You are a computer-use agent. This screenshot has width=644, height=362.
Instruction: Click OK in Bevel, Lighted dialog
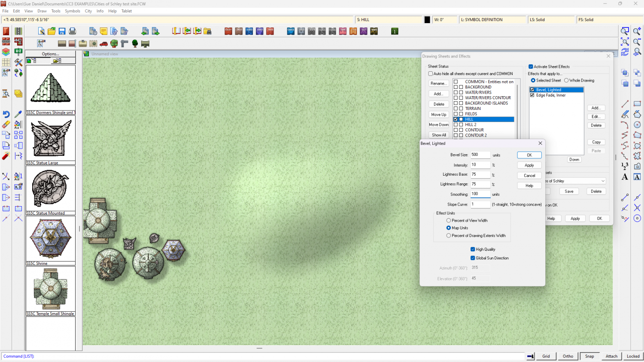point(529,155)
